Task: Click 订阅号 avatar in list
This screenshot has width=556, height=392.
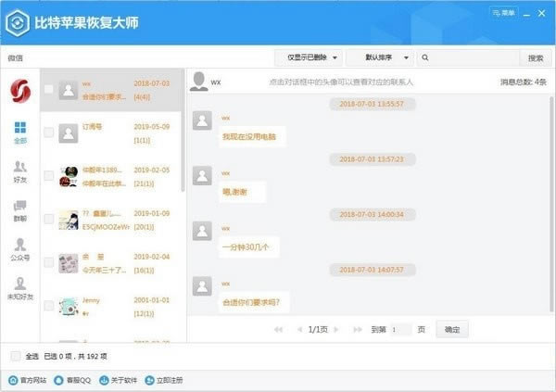Action: [x=69, y=133]
